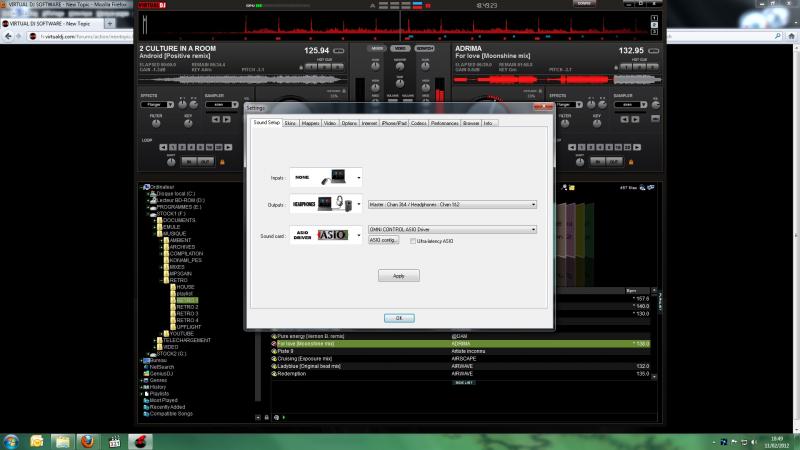This screenshot has height=450, width=800.
Task: Switch to the Skins tab
Action: point(290,123)
